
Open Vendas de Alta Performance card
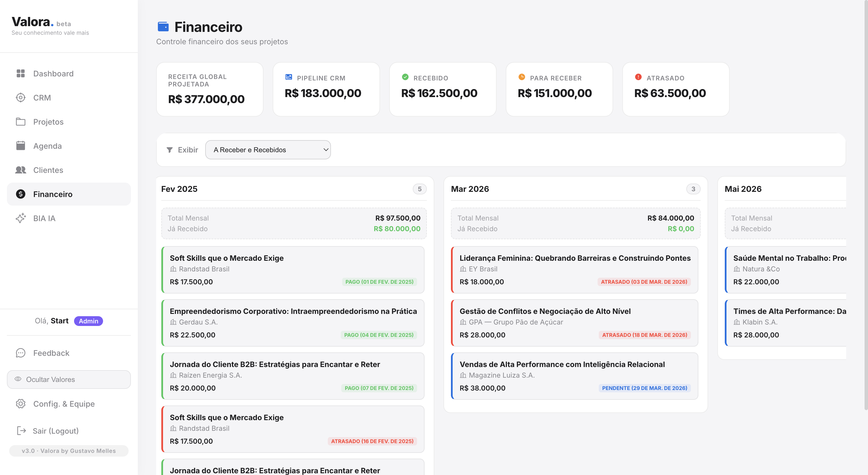click(575, 376)
